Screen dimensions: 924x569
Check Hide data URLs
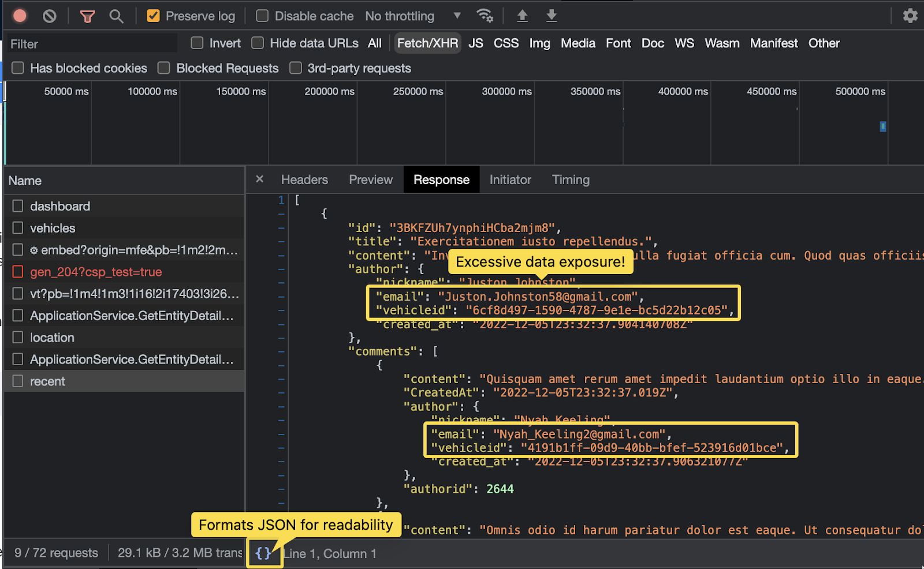(258, 43)
